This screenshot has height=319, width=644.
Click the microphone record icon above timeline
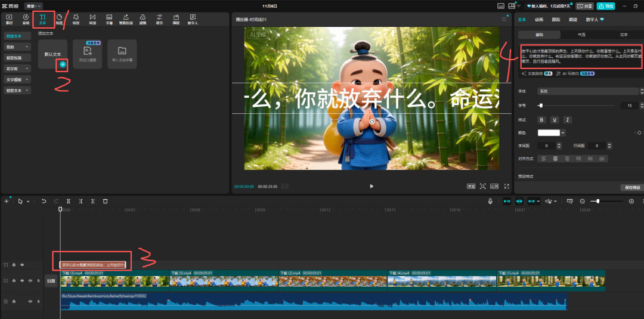coord(490,202)
